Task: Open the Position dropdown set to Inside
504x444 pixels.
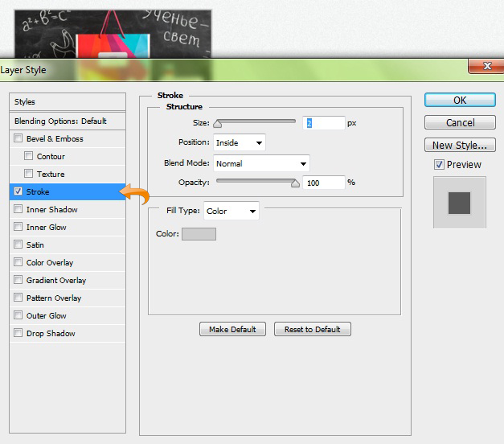Action: tap(240, 143)
